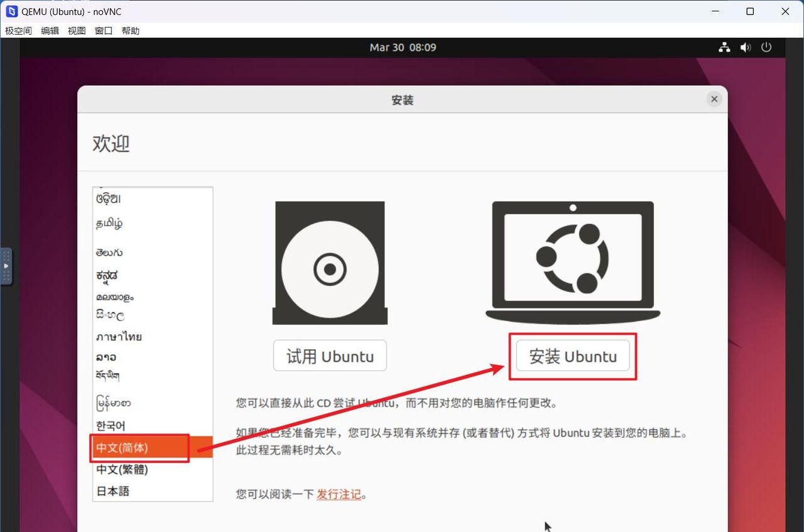
Task: Select 中文(繁體) in the language list
Action: (x=153, y=470)
